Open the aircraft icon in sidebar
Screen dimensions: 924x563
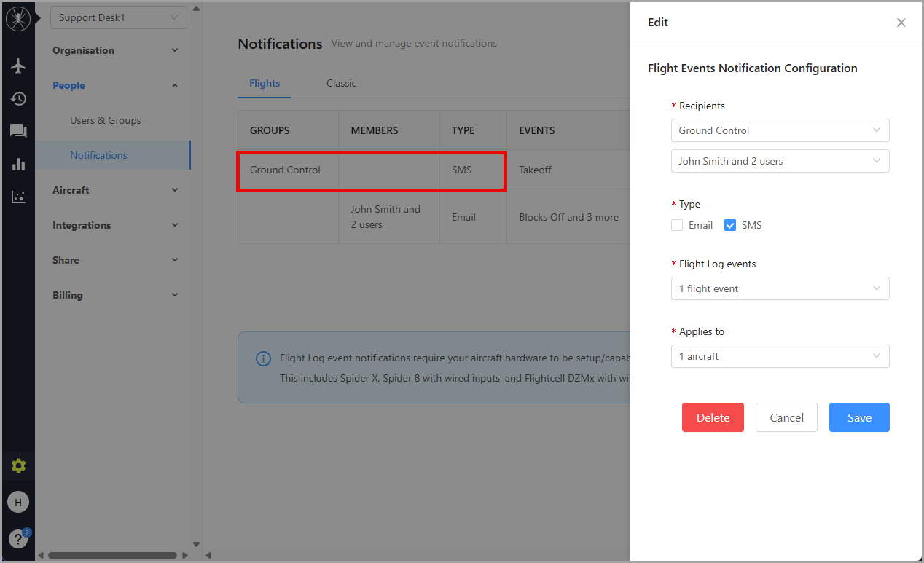tap(18, 66)
